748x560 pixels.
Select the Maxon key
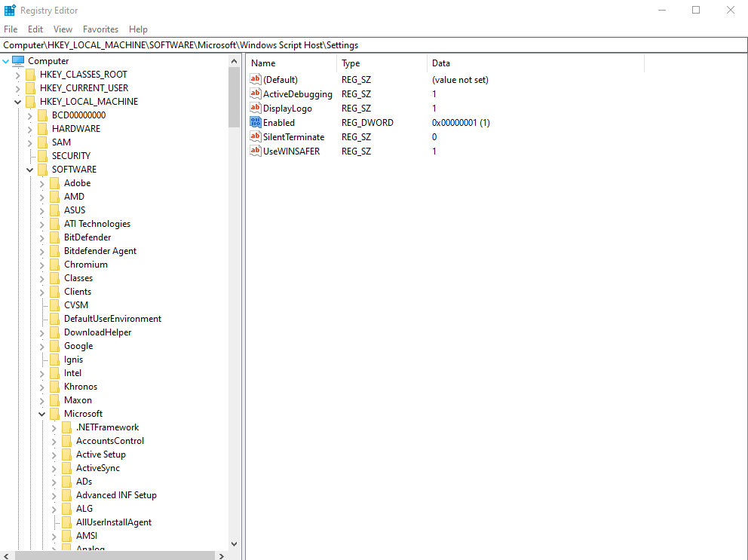click(78, 400)
